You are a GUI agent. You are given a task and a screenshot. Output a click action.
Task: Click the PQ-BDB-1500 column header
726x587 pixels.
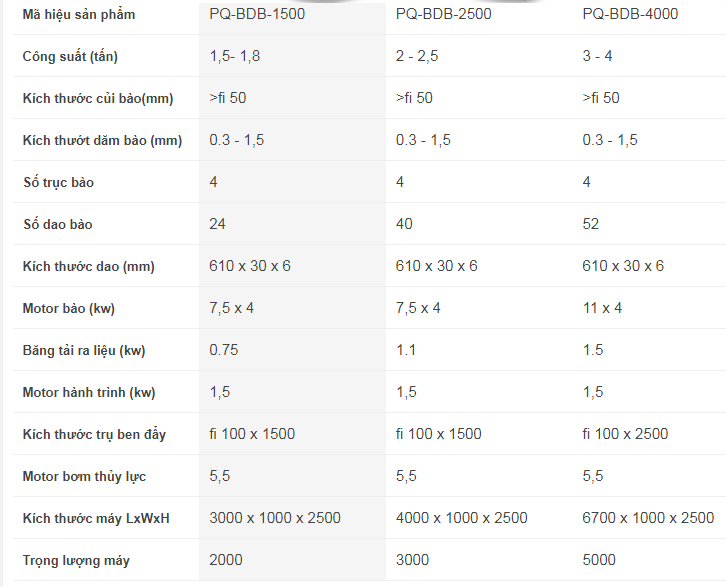click(x=257, y=14)
